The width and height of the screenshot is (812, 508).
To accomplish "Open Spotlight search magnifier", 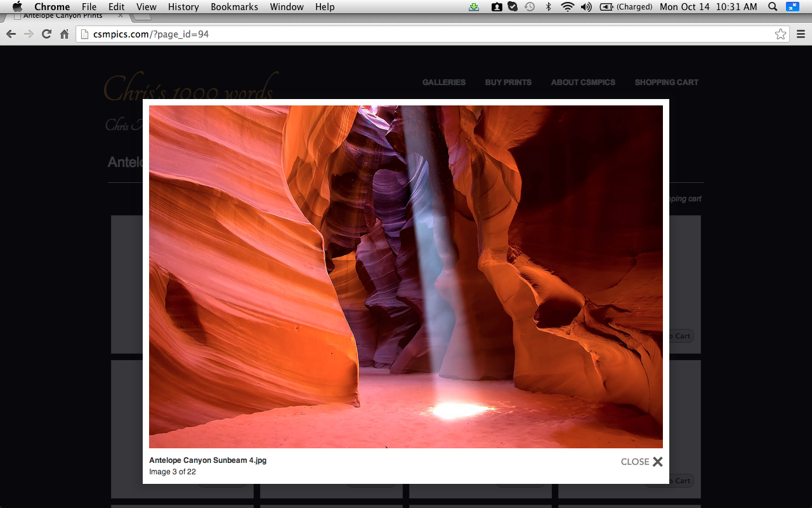I will click(772, 6).
